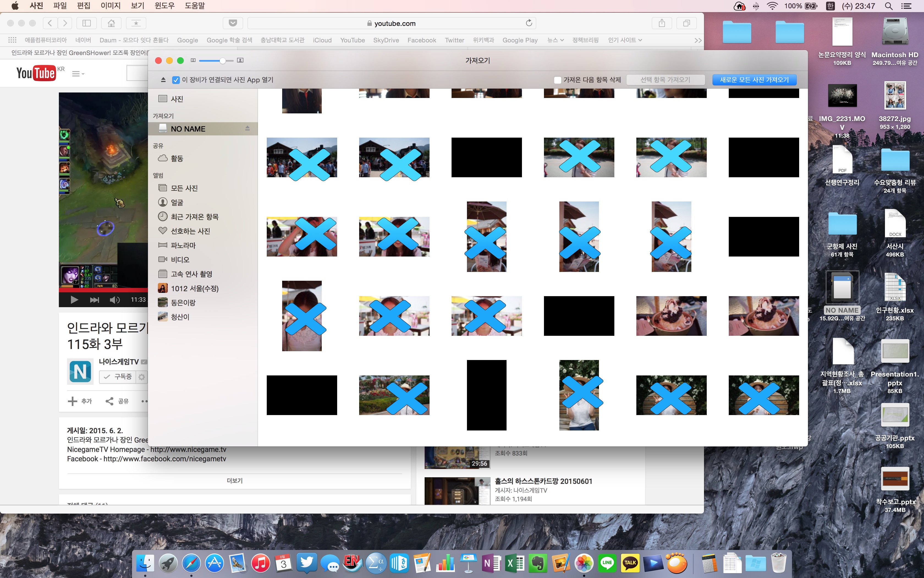Image resolution: width=924 pixels, height=578 pixels.
Task: Open 도움말 menu in menu bar
Action: coord(195,6)
